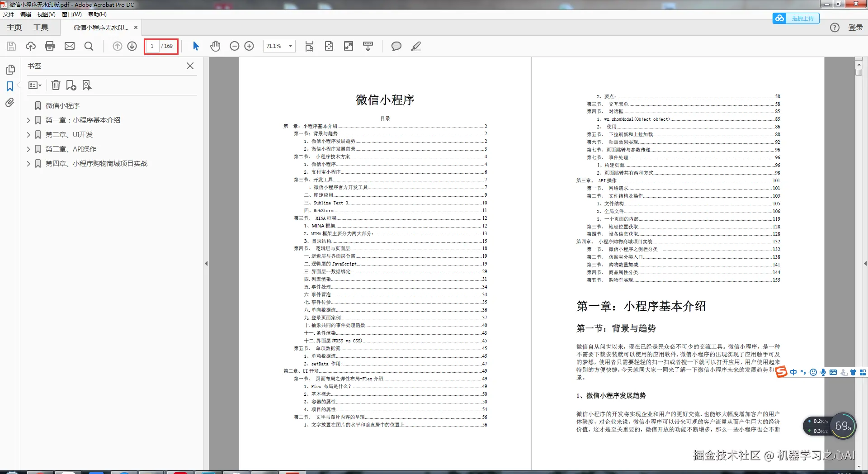Click the Save file icon
The width and height of the screenshot is (868, 474).
(x=11, y=46)
